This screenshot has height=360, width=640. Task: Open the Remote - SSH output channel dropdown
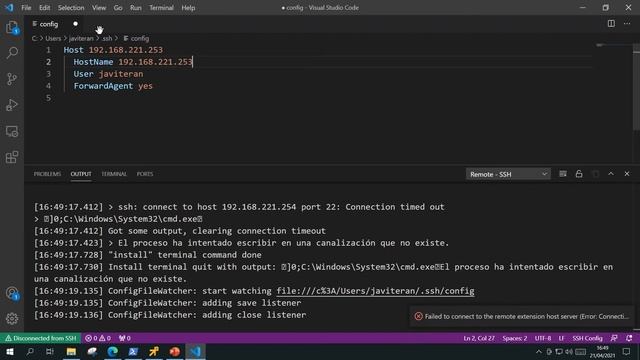(508, 174)
